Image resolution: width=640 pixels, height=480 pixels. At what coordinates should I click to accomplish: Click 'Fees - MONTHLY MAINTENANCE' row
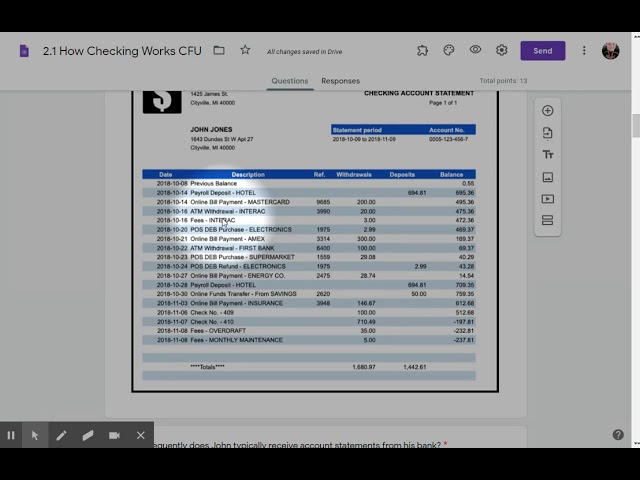tap(309, 340)
